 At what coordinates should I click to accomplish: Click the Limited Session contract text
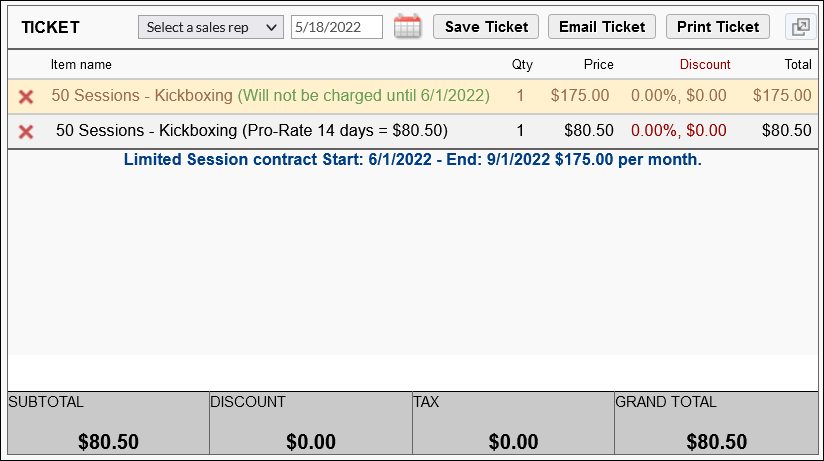tap(412, 159)
